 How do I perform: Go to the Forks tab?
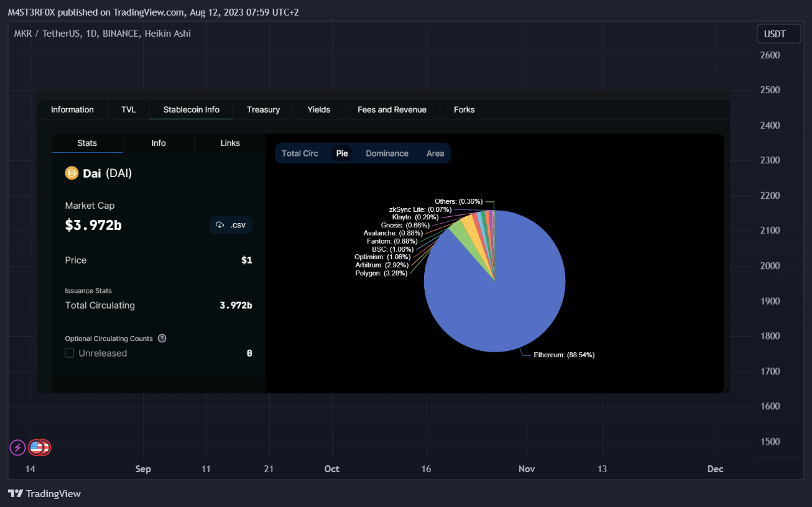click(464, 110)
